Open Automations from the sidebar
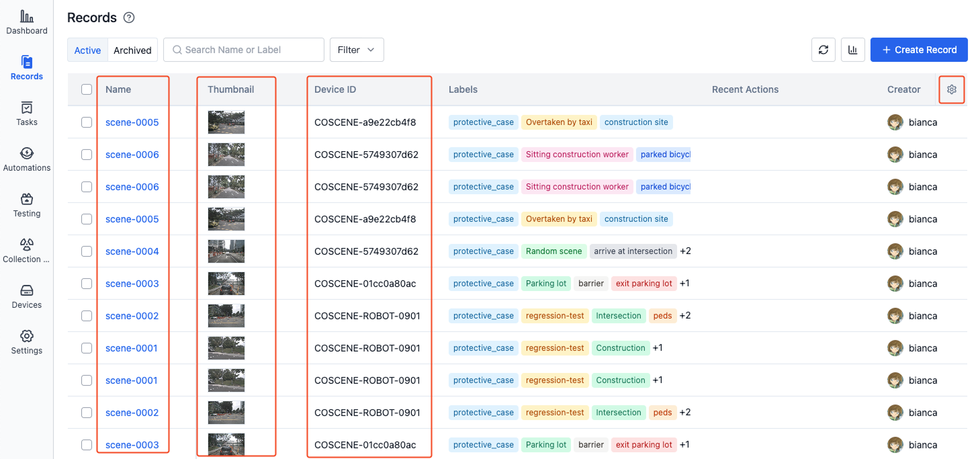 pos(27,154)
